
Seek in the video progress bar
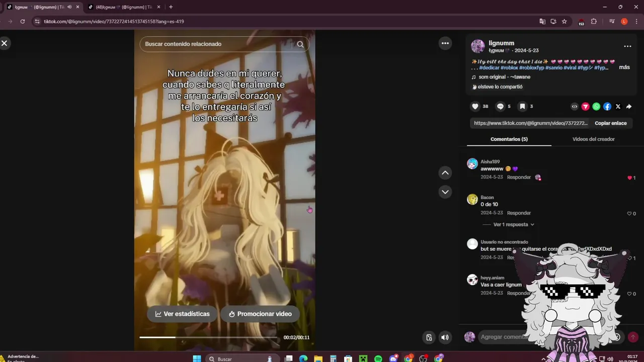point(209,337)
